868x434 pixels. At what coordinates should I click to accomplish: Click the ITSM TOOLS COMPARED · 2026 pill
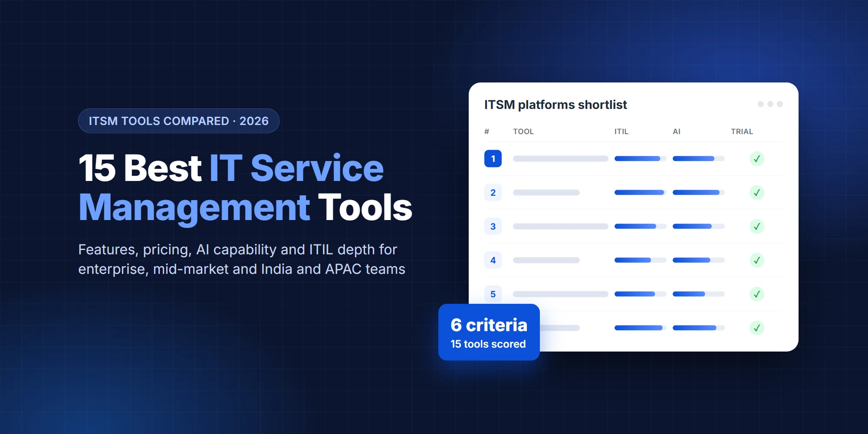point(179,121)
